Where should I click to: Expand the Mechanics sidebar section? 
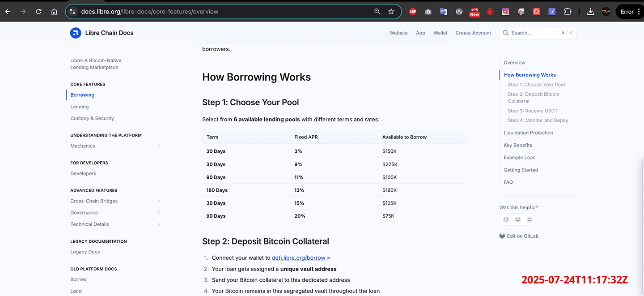pyautogui.click(x=159, y=146)
